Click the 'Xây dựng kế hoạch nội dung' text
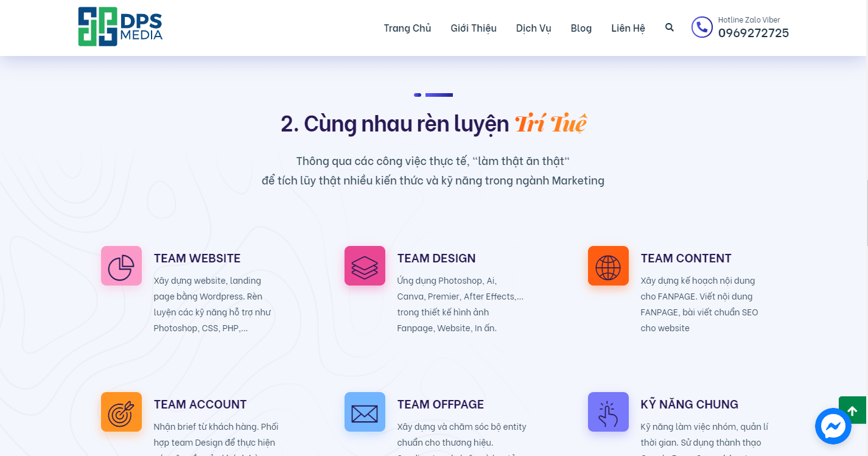The width and height of the screenshot is (868, 456). coord(698,281)
